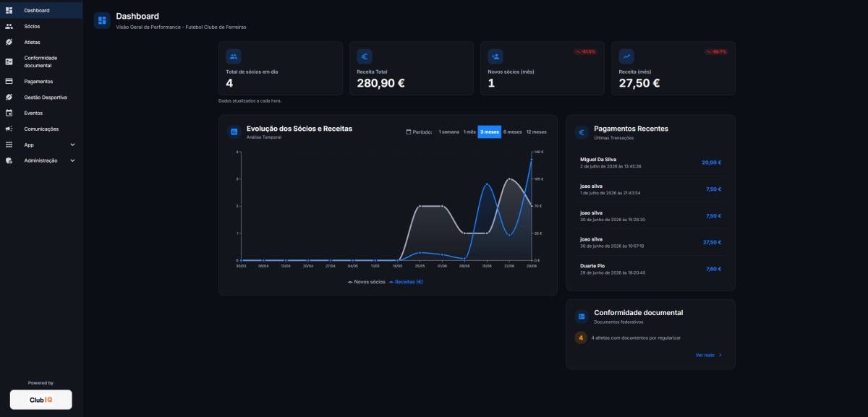Click the 27,50 € joao silva payment amount
Image resolution: width=868 pixels, height=417 pixels.
point(711,242)
